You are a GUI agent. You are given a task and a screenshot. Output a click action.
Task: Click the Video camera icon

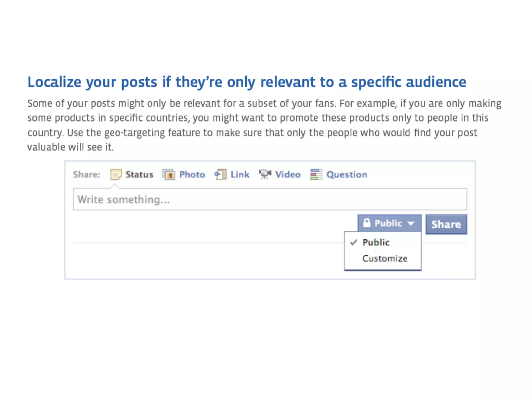coord(265,174)
